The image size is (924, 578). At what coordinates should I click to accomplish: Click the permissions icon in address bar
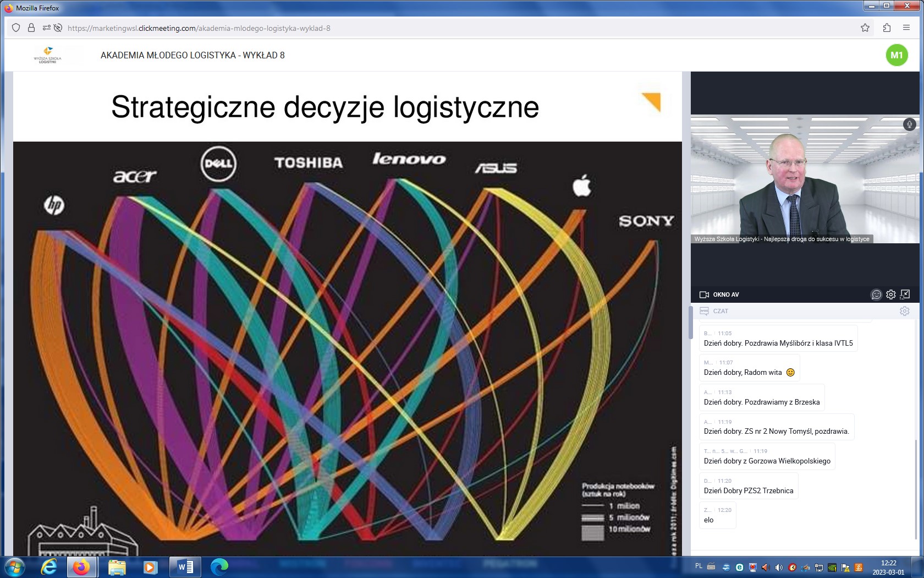coord(46,28)
